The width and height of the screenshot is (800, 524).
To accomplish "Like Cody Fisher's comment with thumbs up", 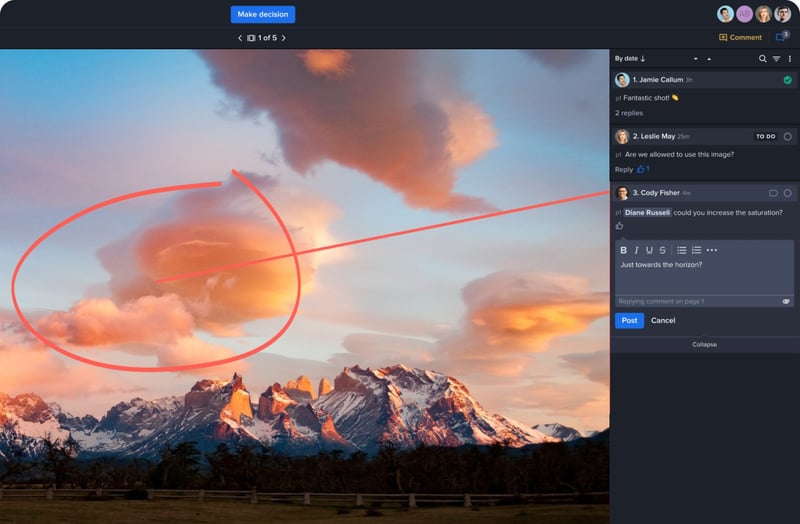I will pyautogui.click(x=620, y=226).
